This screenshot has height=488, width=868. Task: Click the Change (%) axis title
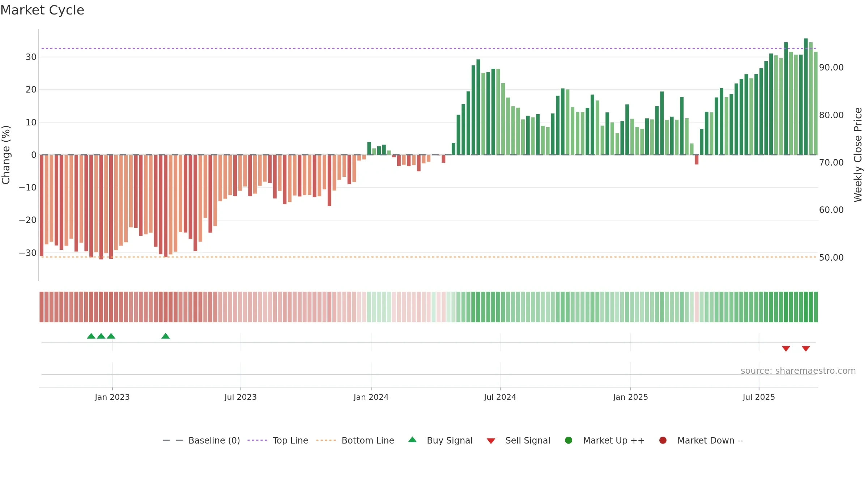[x=6, y=155]
